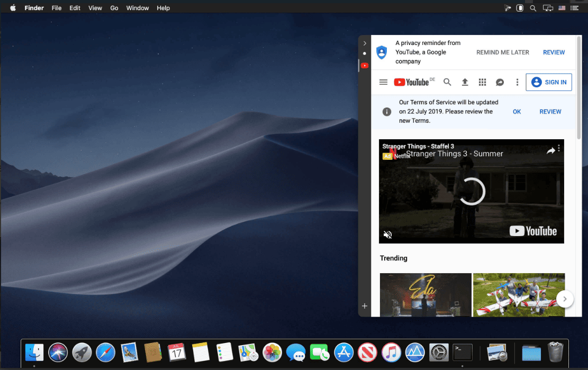Click the Spotlight search icon in menu bar

click(533, 8)
